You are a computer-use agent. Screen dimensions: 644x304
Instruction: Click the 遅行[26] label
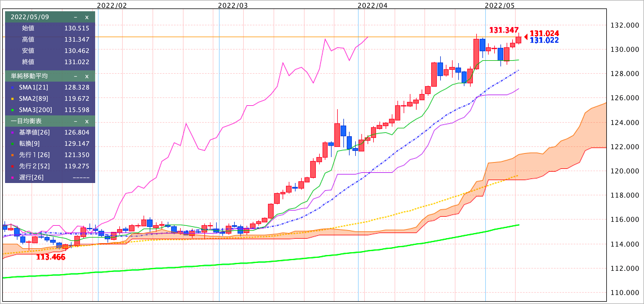click(31, 178)
